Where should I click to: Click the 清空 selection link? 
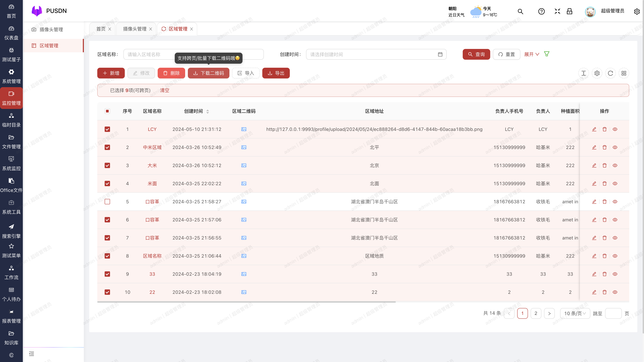165,90
